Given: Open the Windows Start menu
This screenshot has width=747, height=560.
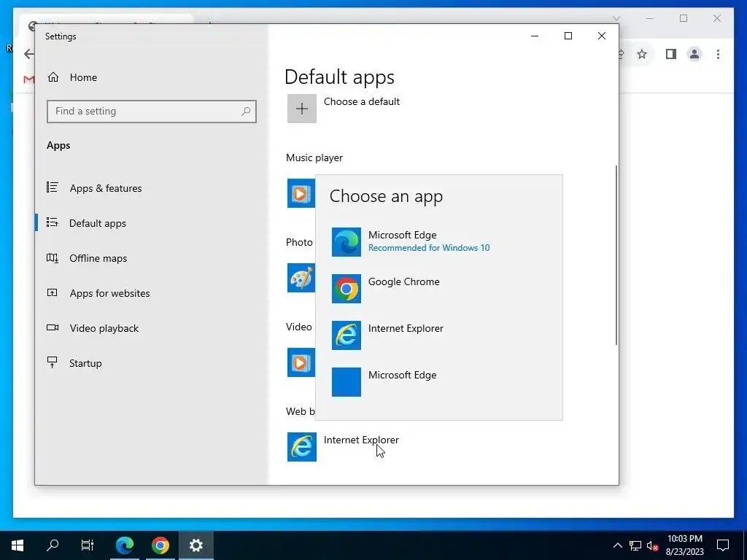Looking at the screenshot, I should (x=18, y=545).
